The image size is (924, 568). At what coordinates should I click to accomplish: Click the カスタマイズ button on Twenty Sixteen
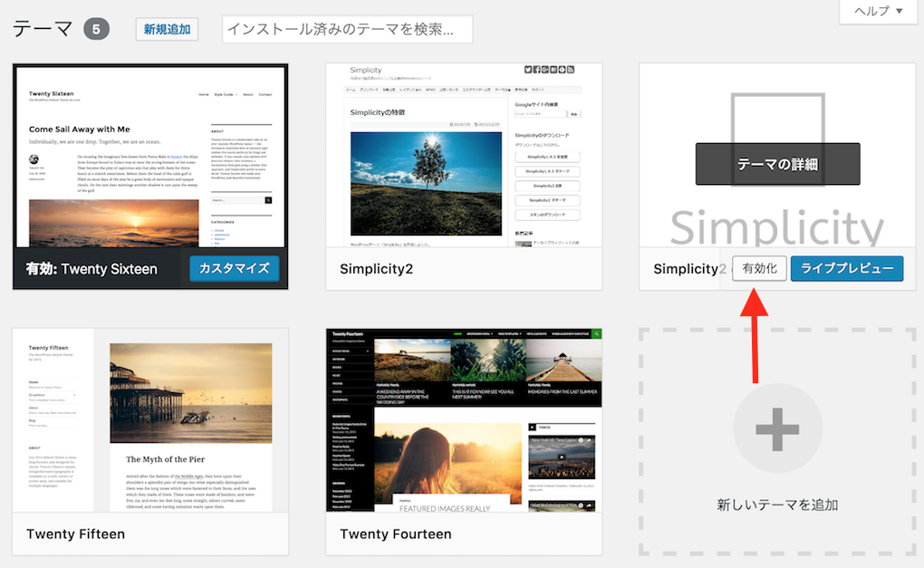[235, 269]
